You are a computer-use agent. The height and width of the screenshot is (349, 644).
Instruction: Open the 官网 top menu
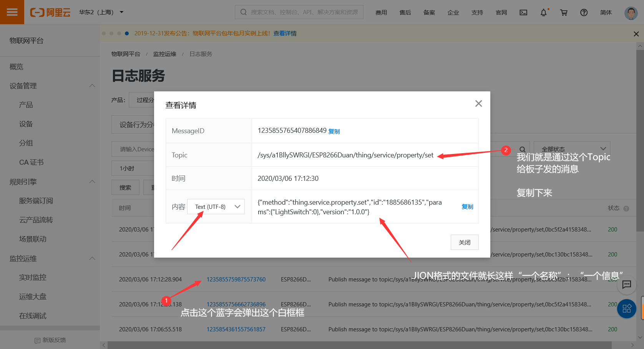click(x=501, y=13)
